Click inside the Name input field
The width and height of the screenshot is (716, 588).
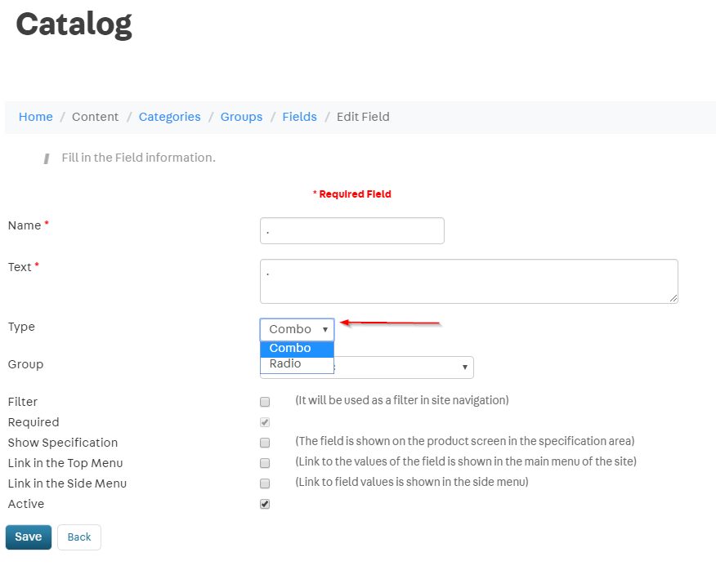point(351,230)
